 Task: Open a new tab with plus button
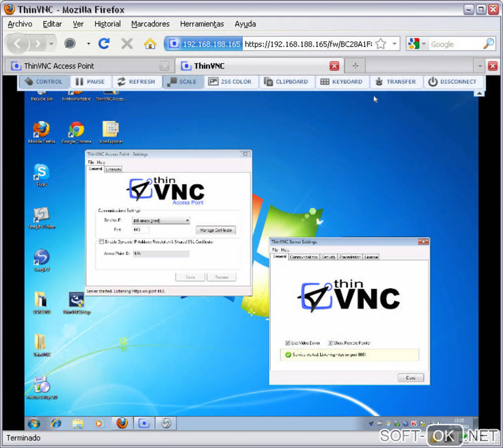click(x=355, y=66)
